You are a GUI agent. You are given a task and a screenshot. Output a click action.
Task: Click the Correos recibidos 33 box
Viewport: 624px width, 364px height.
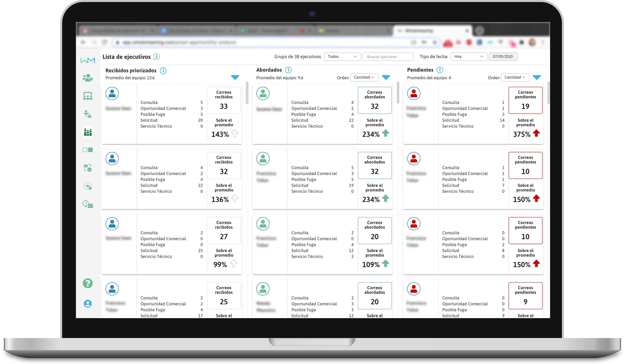tap(224, 100)
